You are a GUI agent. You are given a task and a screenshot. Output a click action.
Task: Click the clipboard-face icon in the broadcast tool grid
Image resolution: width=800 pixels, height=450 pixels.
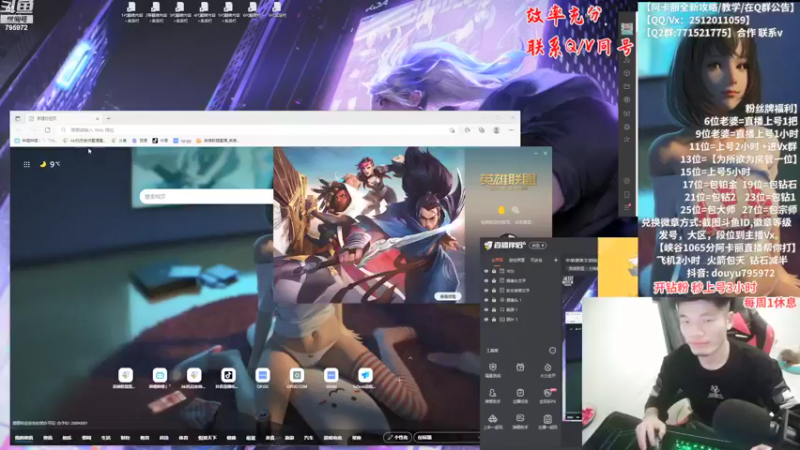pos(547,419)
